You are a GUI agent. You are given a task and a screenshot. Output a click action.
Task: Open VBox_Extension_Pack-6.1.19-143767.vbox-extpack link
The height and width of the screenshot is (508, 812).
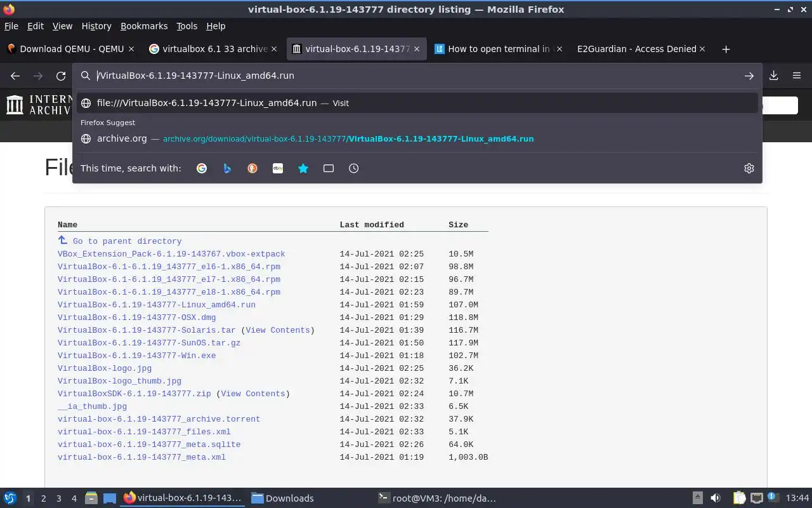[171, 254]
